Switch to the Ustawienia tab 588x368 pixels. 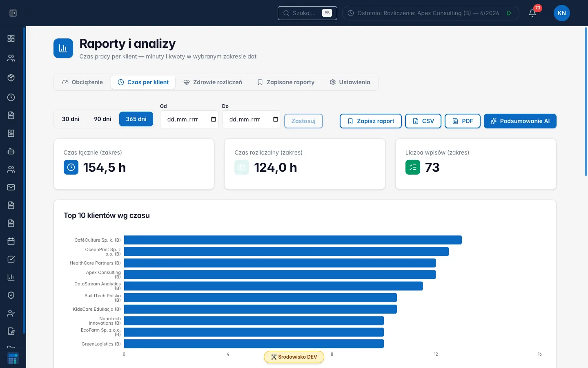coord(350,82)
